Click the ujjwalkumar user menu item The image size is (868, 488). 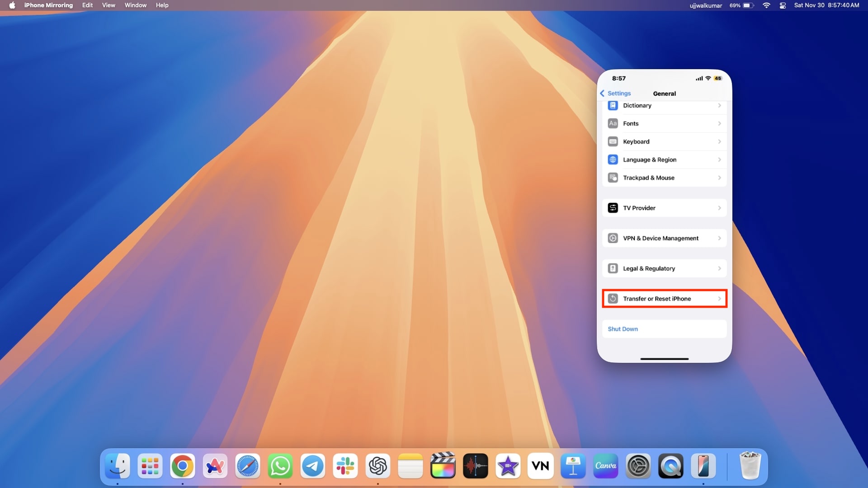706,5
